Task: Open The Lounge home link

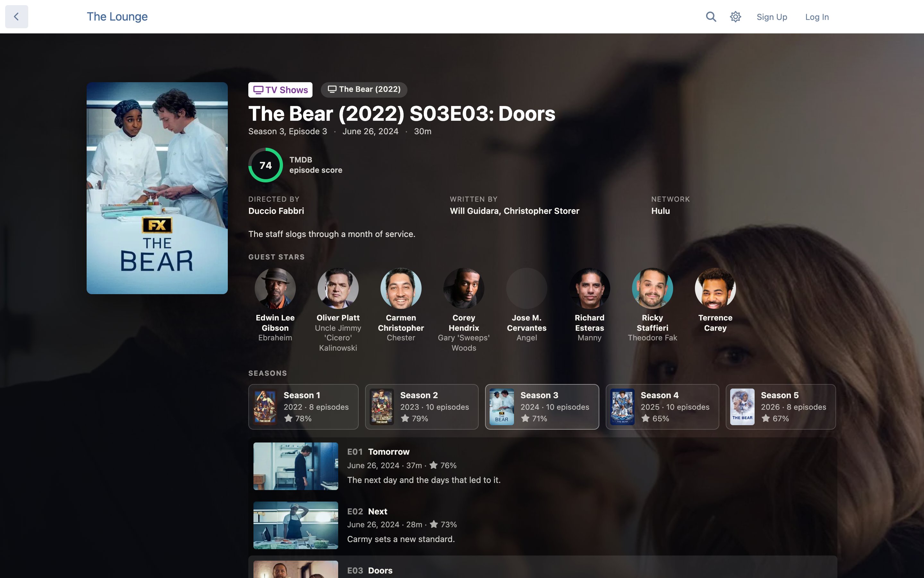Action: click(117, 16)
